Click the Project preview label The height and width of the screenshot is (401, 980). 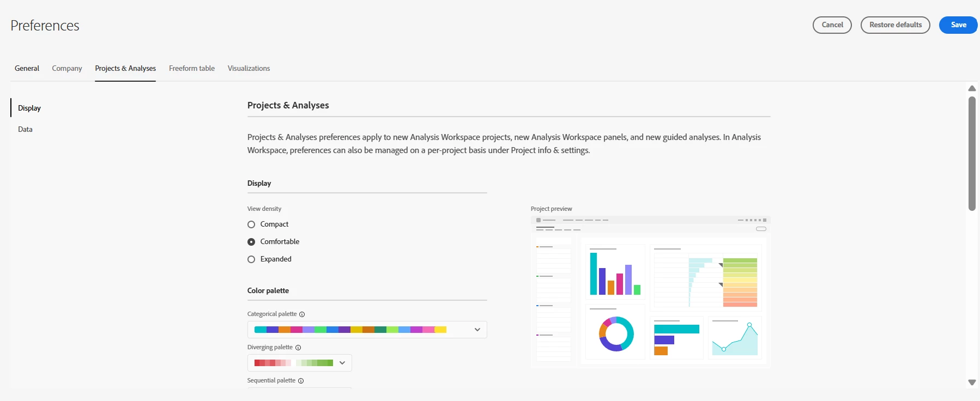click(552, 209)
